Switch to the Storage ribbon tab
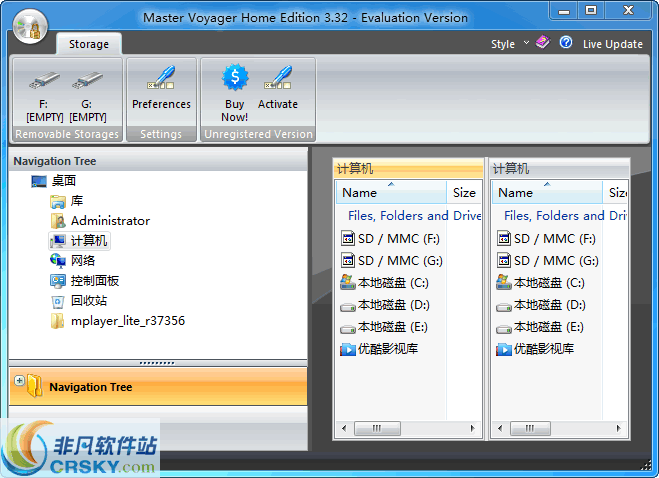Image resolution: width=659 pixels, height=478 pixels. 89,44
